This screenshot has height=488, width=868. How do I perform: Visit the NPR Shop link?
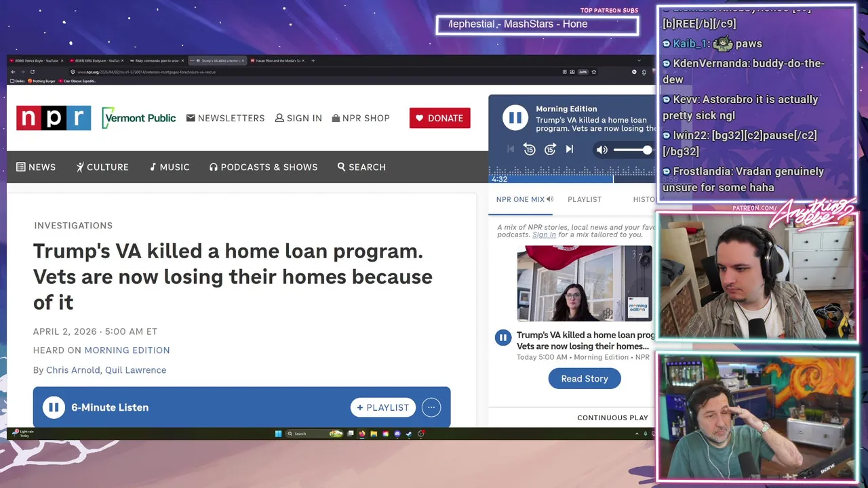coord(361,118)
